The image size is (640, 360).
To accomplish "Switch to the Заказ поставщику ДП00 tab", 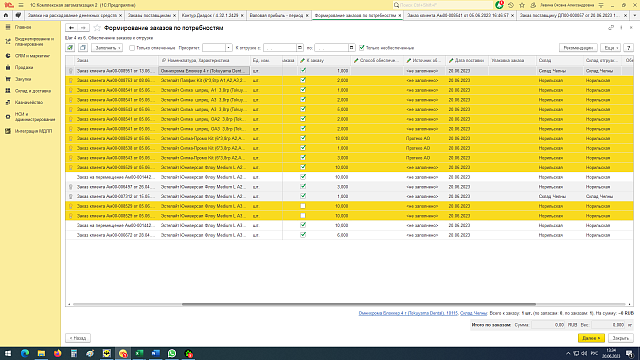I will click(573, 15).
